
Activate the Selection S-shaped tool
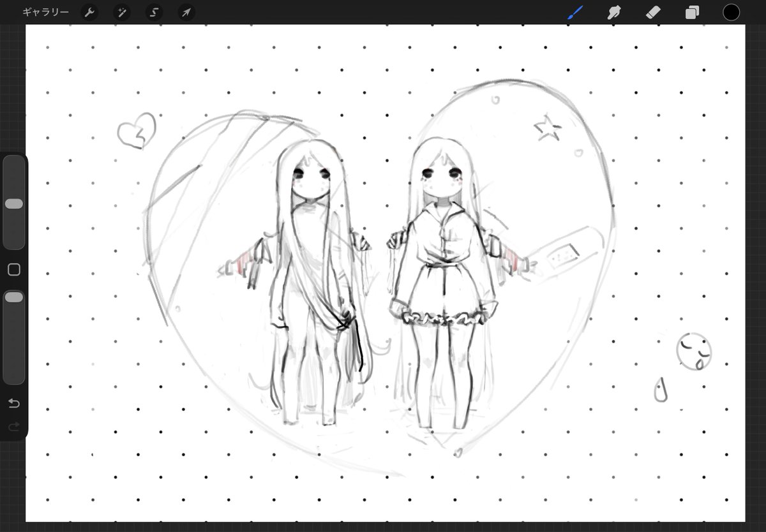coord(154,12)
